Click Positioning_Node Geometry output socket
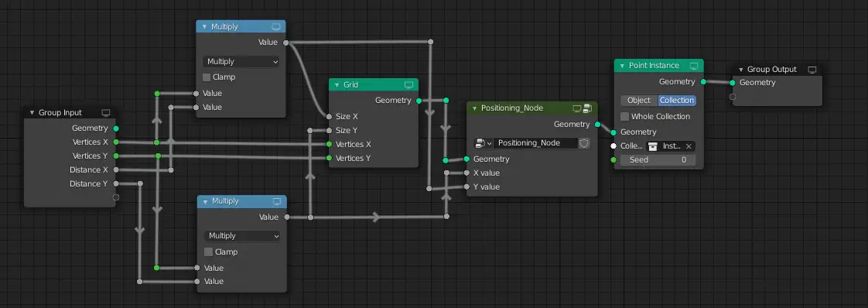The height and width of the screenshot is (308, 868). 597,124
